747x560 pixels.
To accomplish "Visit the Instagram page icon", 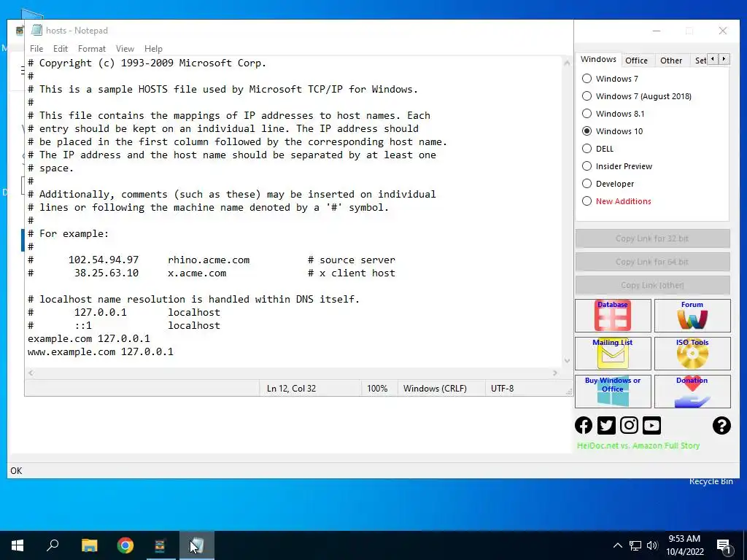I will (x=629, y=425).
